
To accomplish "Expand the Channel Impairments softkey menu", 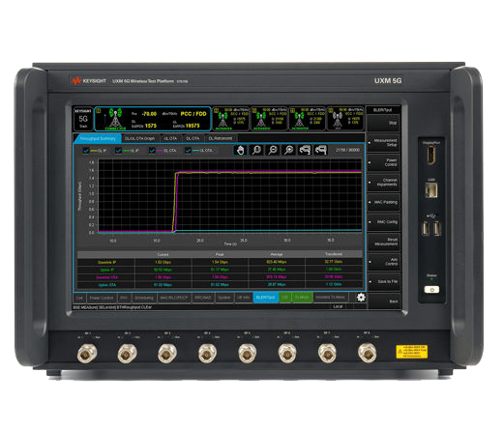I will [384, 183].
